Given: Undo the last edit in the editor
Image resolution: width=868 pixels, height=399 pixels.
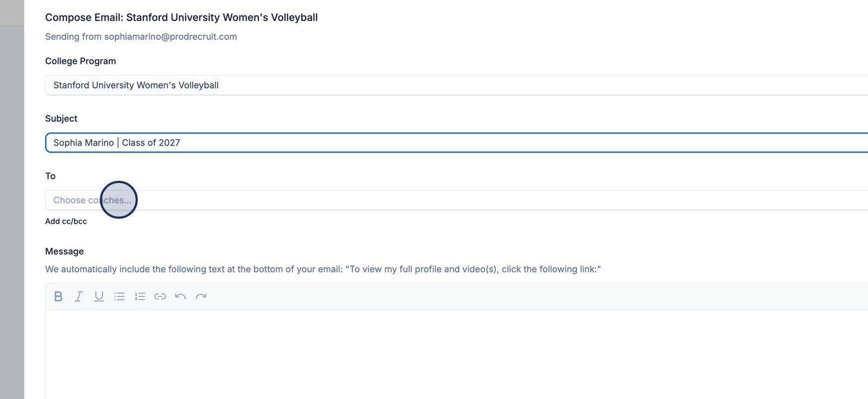Looking at the screenshot, I should pyautogui.click(x=181, y=296).
